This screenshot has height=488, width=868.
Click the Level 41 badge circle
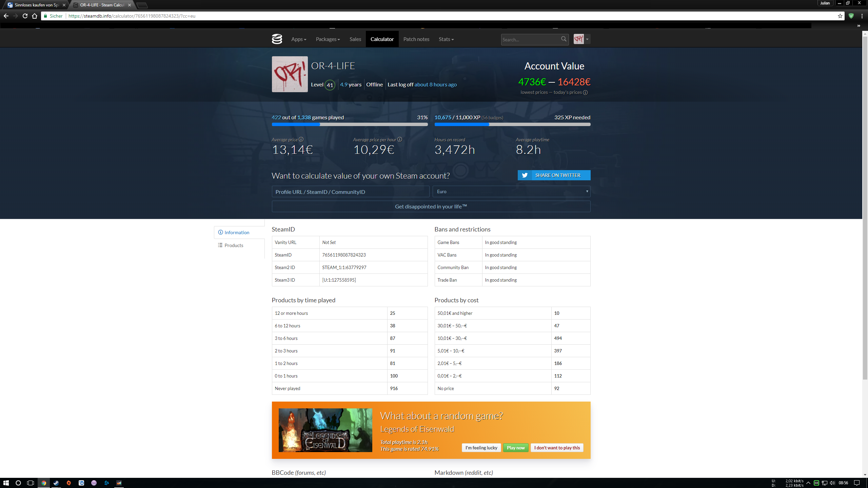pos(330,85)
